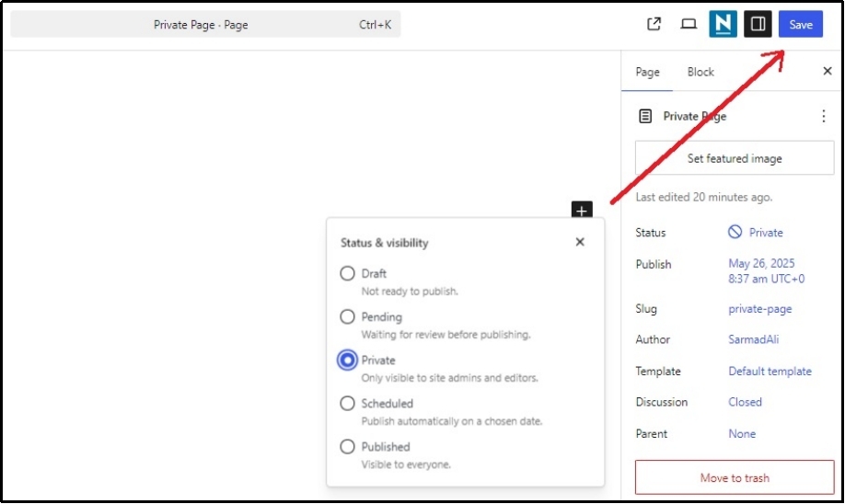Screen dimensions: 845x504
Task: Open the Private Page command palette bar
Action: pos(205,24)
